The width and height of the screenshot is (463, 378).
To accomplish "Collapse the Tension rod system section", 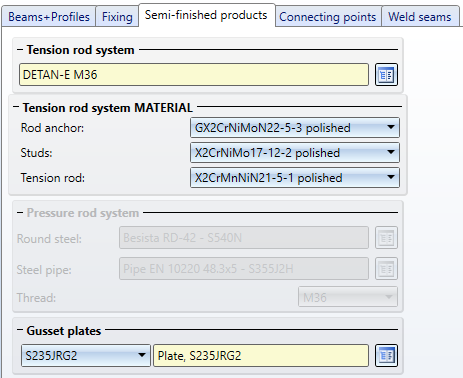I will [x=20, y=50].
